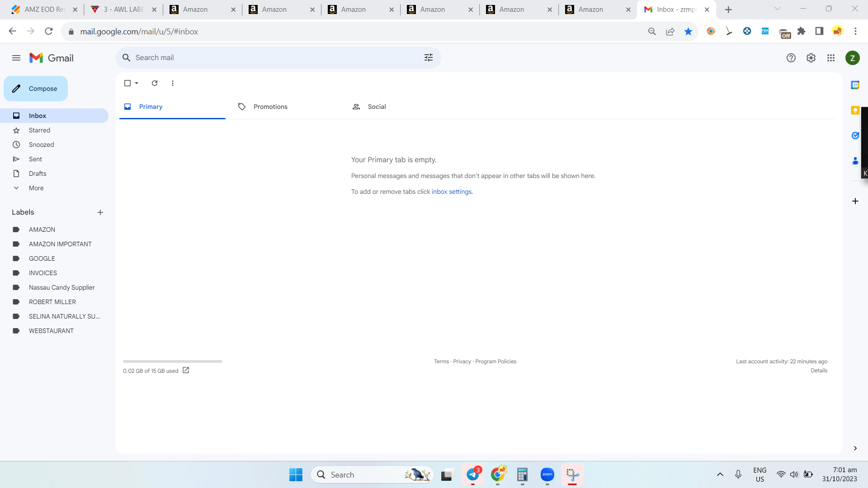
Task: Open the Terms link
Action: tap(441, 361)
